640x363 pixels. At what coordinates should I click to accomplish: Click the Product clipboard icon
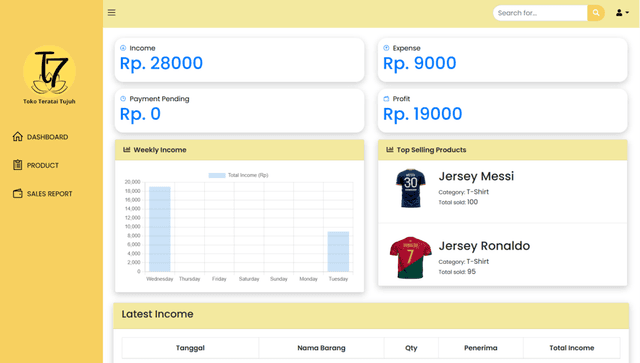(18, 165)
